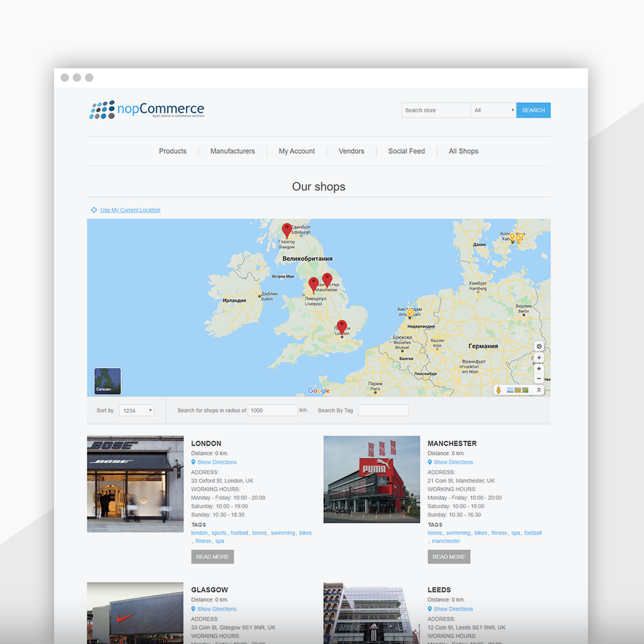Open the Leeds Adidas store photo
Image resolution: width=644 pixels, height=644 pixels.
(372, 613)
